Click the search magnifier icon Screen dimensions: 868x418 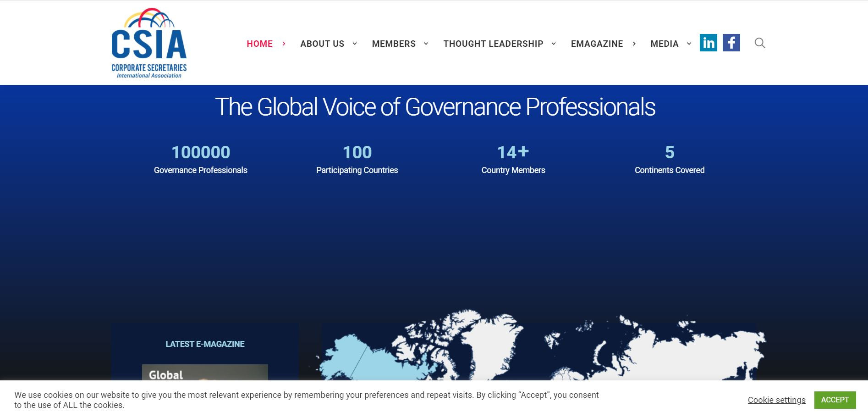[x=759, y=43]
